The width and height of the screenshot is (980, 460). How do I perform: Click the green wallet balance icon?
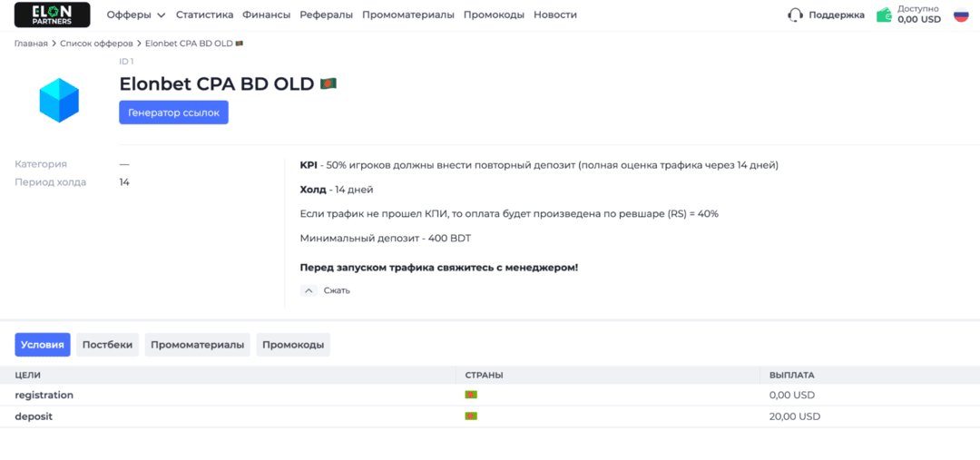(x=884, y=15)
